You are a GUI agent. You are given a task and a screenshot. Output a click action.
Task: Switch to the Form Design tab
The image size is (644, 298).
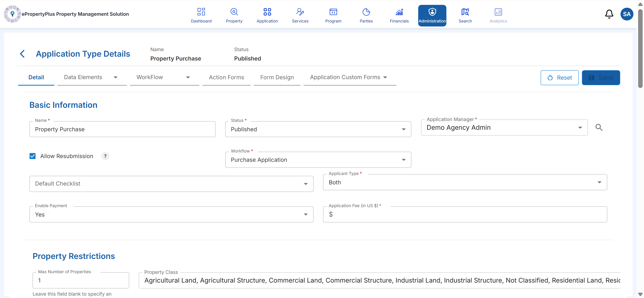pyautogui.click(x=277, y=77)
